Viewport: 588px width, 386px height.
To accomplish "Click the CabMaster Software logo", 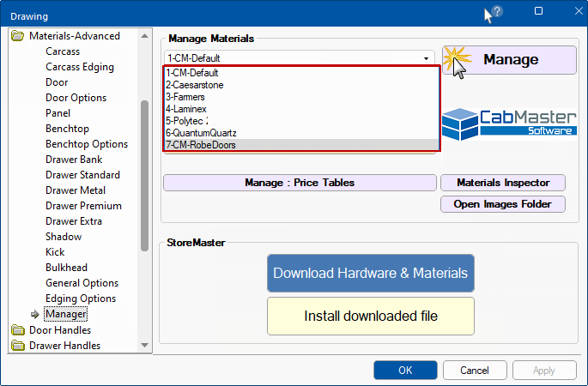I will pos(510,123).
